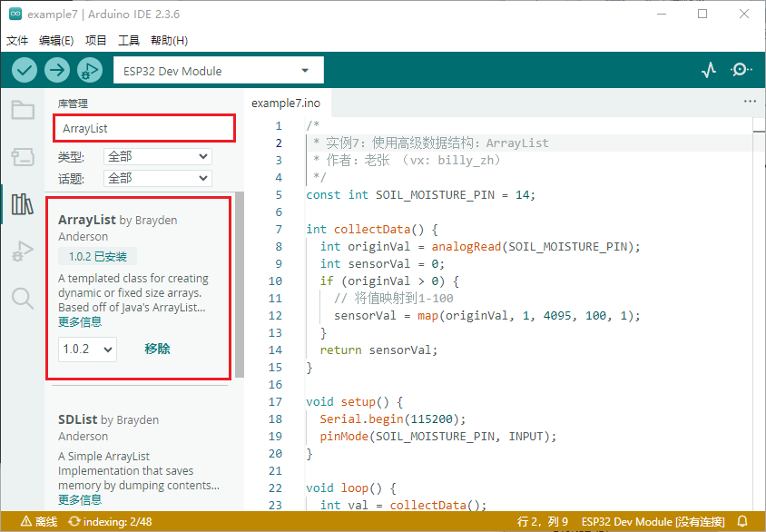Open the 帮助(H) menu
Image resolution: width=766 pixels, height=532 pixels.
pyautogui.click(x=170, y=41)
